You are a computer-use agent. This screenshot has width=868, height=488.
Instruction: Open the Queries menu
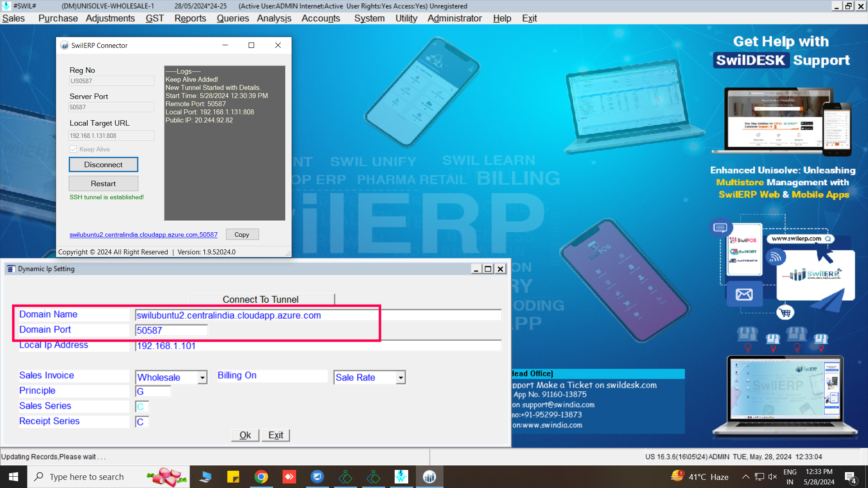coord(233,18)
